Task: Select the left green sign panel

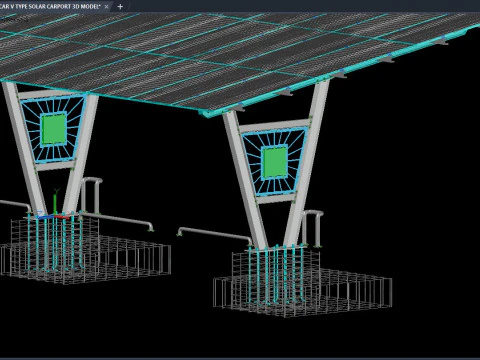Action: [54, 129]
